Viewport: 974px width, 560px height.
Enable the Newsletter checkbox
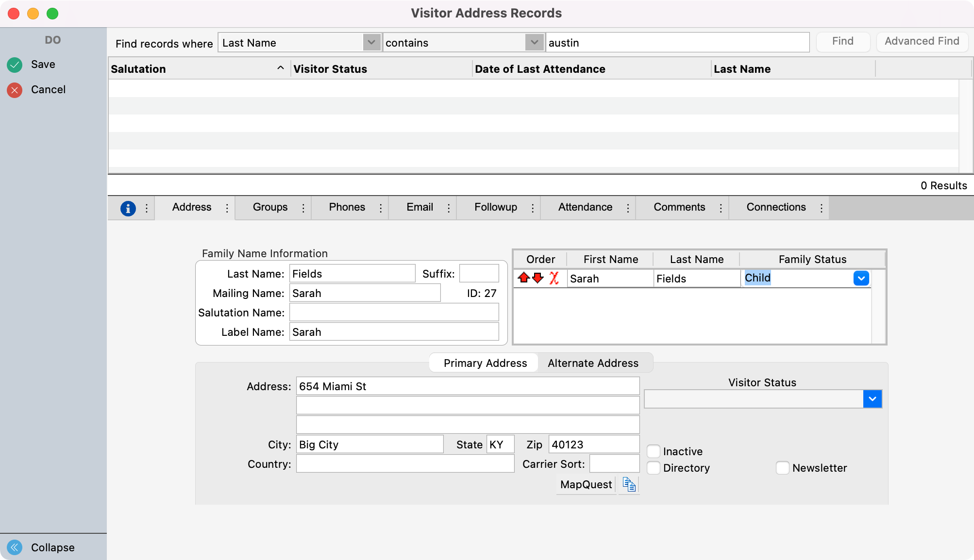[782, 468]
